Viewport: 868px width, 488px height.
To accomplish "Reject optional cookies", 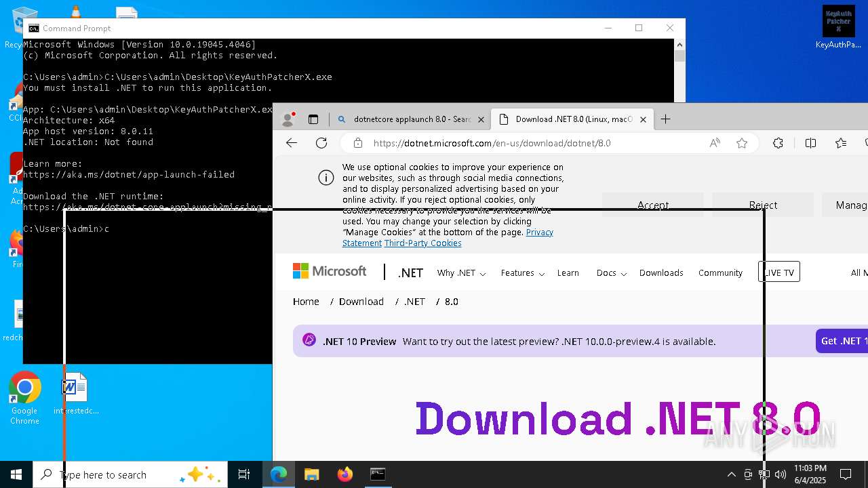I will point(763,205).
